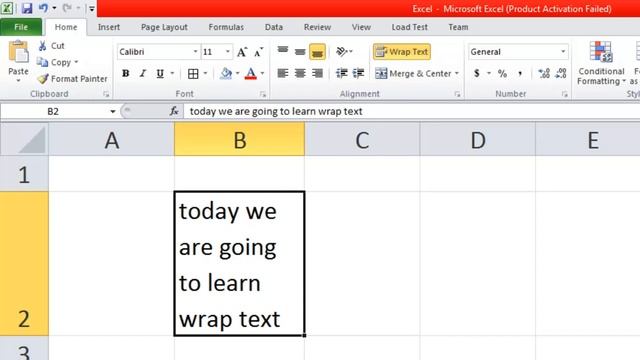Viewport: 640px width, 360px height.
Task: Expand the Merge & Center dropdown arrow
Action: click(457, 73)
